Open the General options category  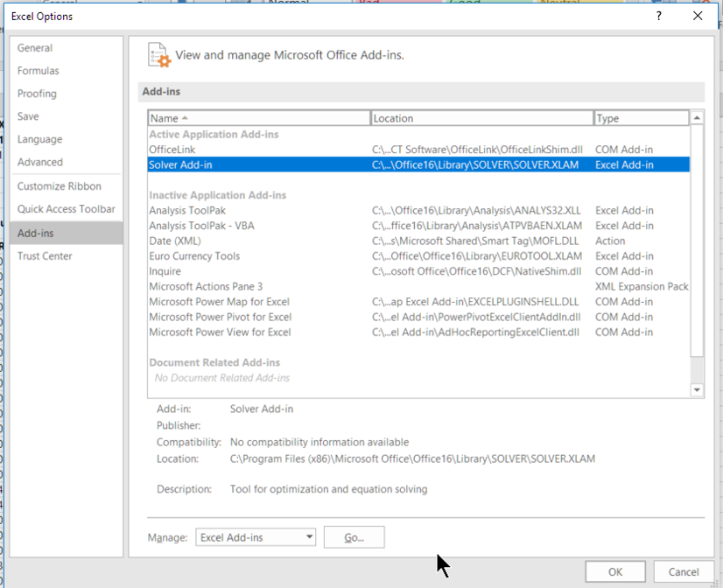pos(67,48)
